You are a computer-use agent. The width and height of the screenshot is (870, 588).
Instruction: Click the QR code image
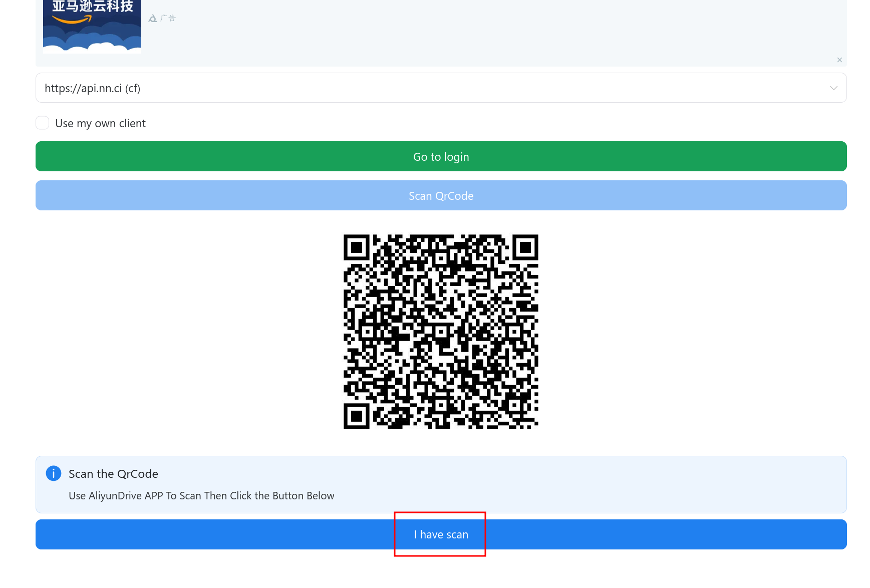[441, 332]
